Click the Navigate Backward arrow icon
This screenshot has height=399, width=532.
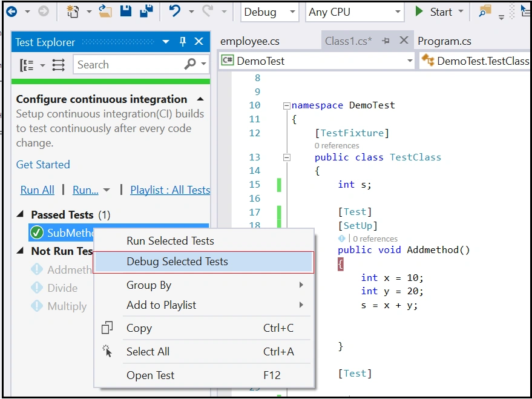tap(11, 12)
